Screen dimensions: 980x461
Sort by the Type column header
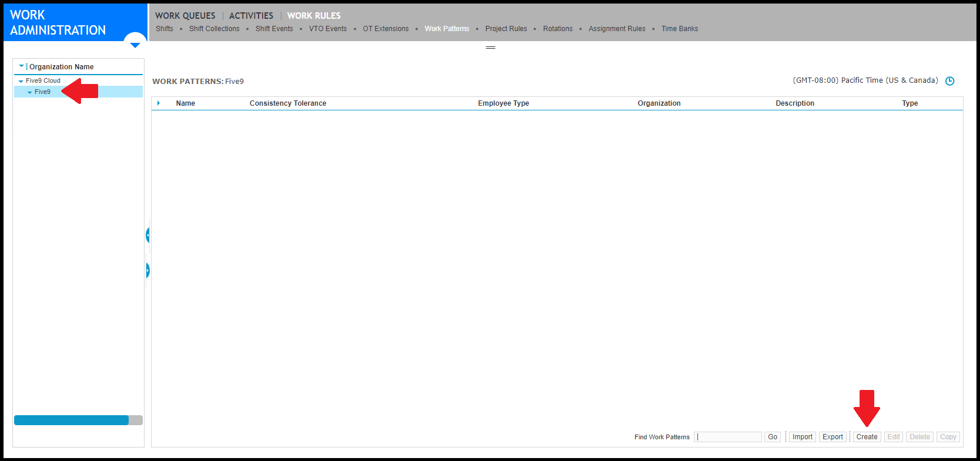point(910,103)
